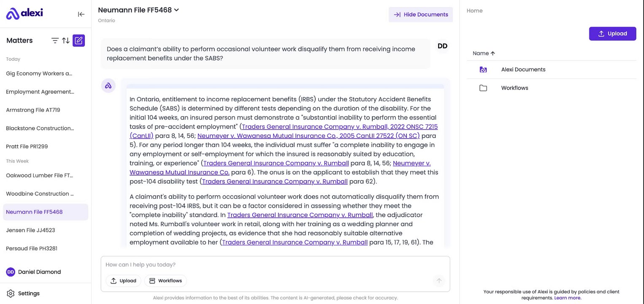Image resolution: width=644 pixels, height=304 pixels.
Task: Click the sort matters arrows icon
Action: point(66,41)
